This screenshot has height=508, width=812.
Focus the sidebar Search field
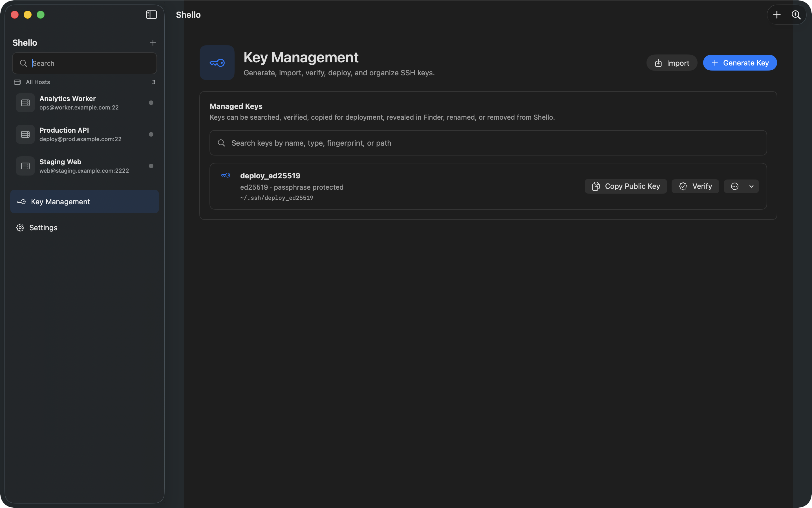tap(85, 63)
